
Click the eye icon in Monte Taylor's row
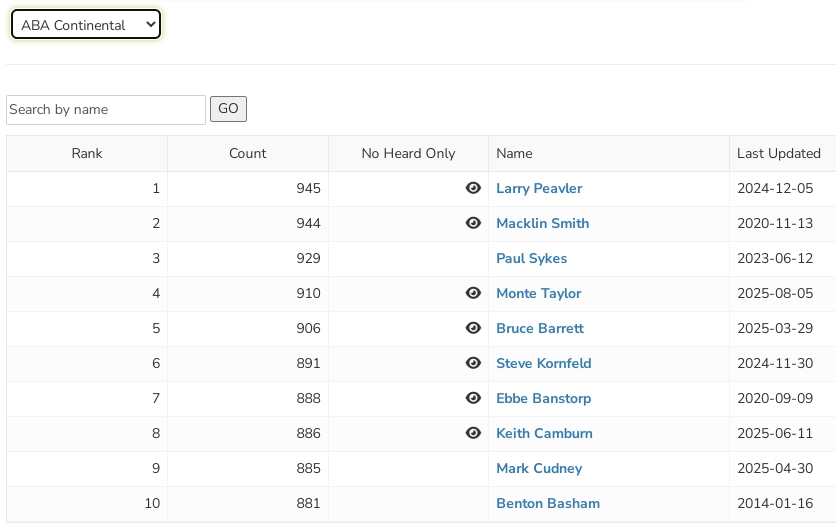(x=473, y=293)
